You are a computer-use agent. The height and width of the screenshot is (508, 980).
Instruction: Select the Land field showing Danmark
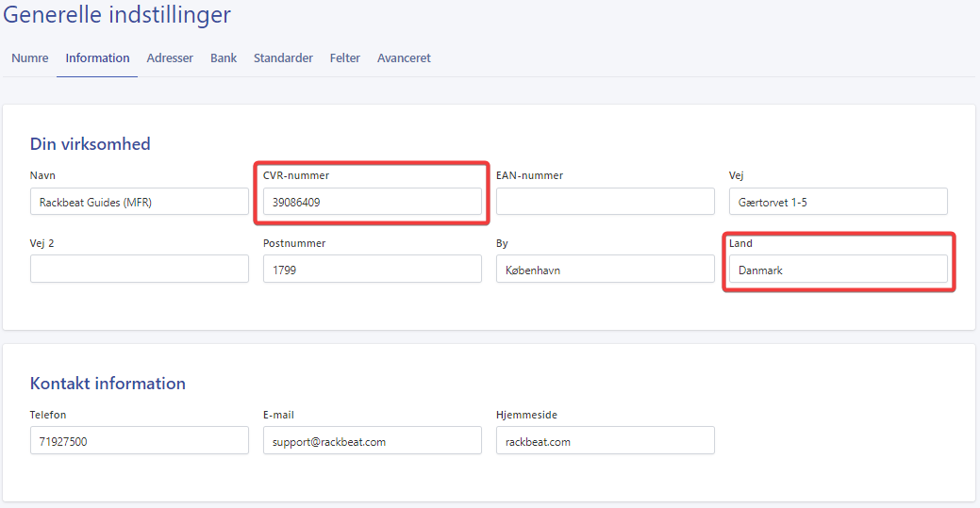[838, 270]
